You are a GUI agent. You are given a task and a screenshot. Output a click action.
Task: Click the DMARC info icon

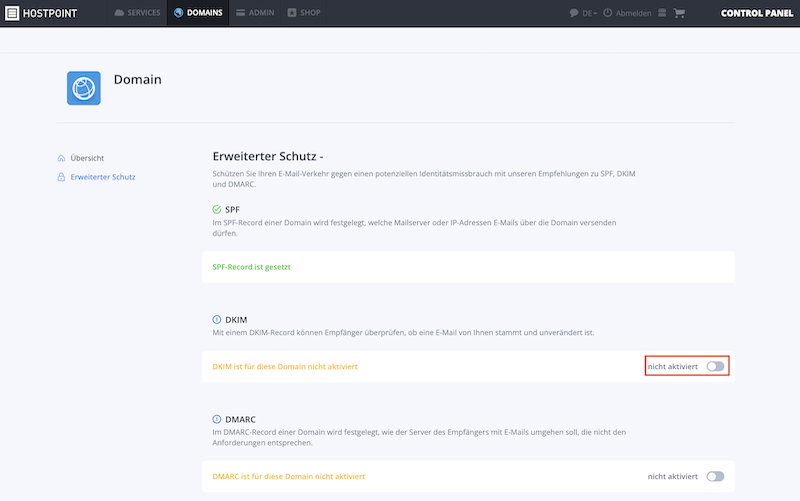pos(217,419)
